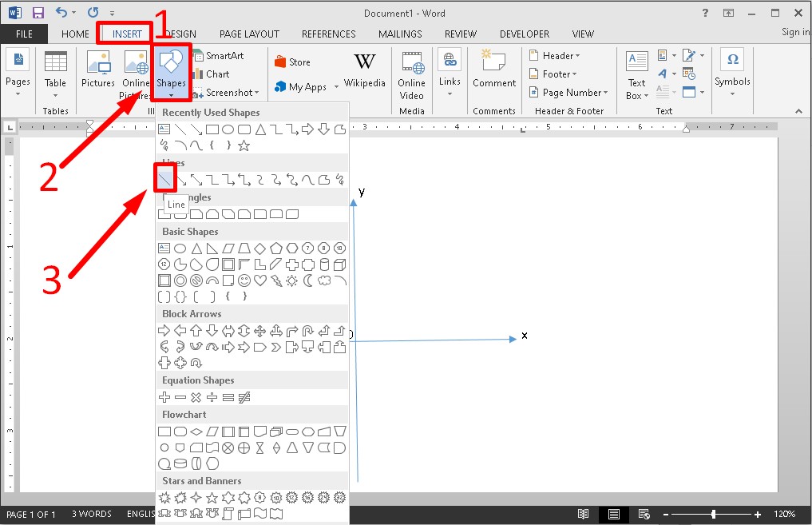This screenshot has height=525, width=812.
Task: Click the zoom slider handle
Action: [713, 514]
